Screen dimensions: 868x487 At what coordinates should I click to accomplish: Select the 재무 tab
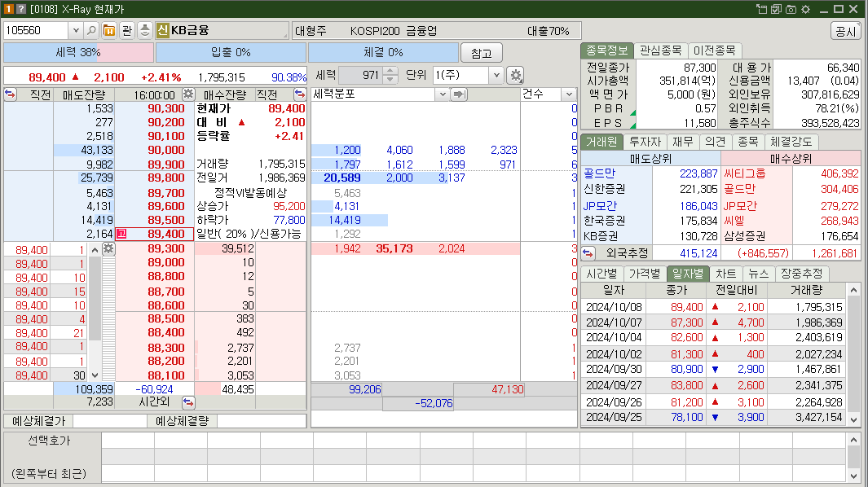point(682,142)
